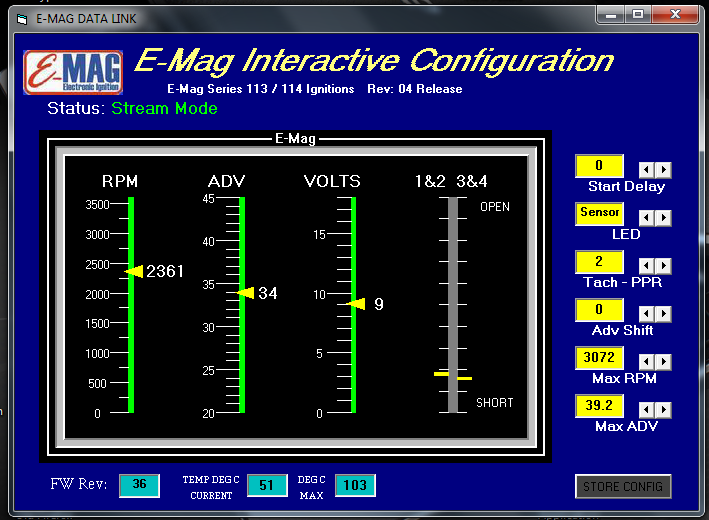The image size is (709, 520).
Task: Select the Start Delay value field
Action: click(x=599, y=166)
